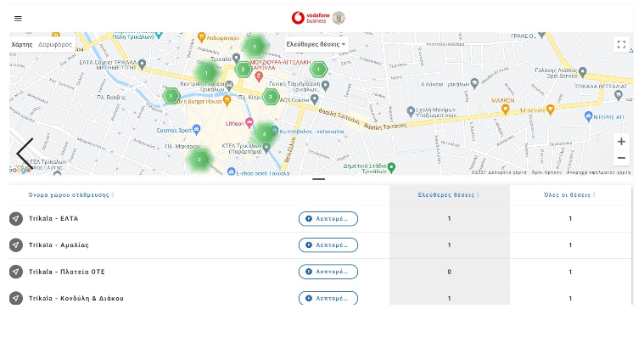This screenshot has height=337, width=644.
Task: Switch map to Χάρτης view
Action: (22, 44)
